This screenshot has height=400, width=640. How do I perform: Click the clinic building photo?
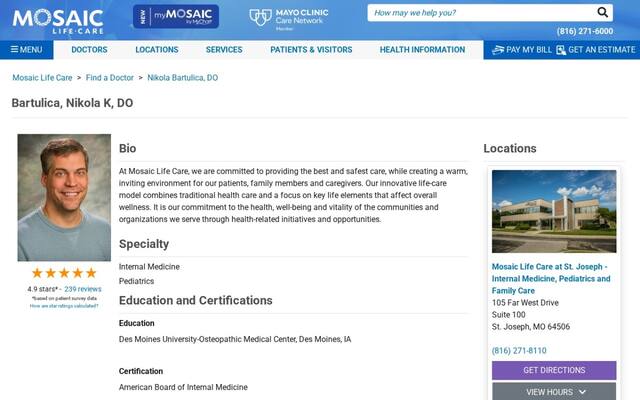(x=554, y=211)
